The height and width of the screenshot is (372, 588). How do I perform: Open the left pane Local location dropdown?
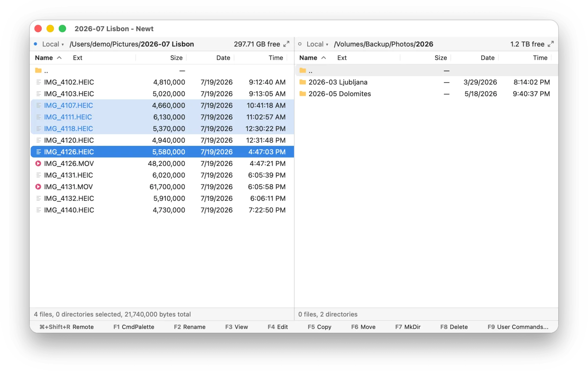(x=53, y=44)
